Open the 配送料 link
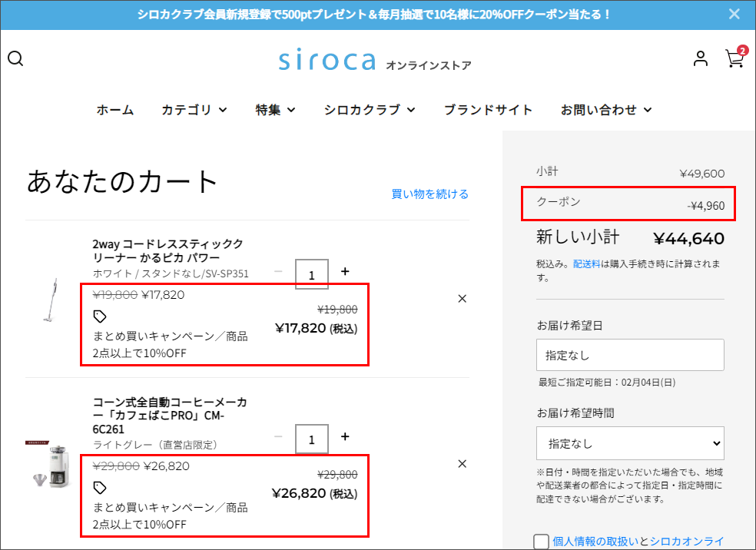Viewport: 756px width, 550px height. tap(589, 264)
